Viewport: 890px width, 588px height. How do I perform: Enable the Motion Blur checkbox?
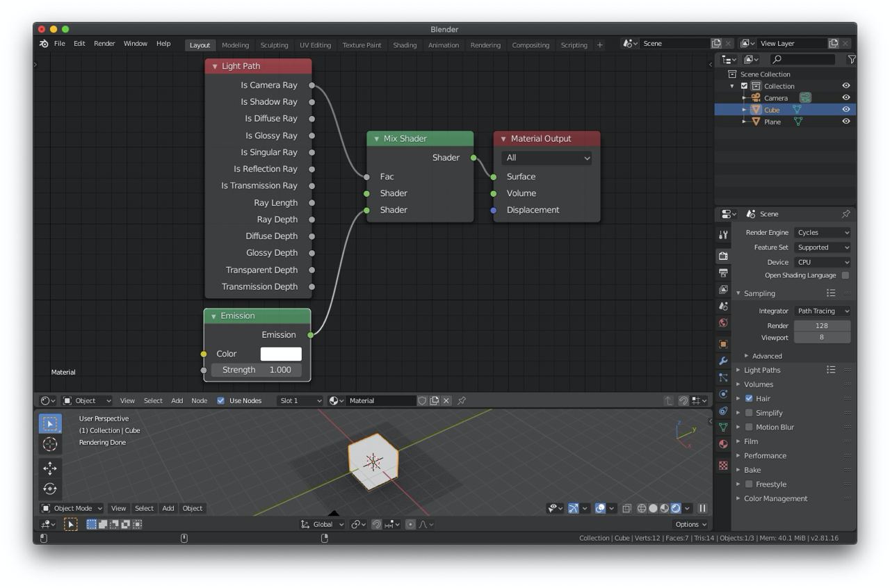[x=749, y=427]
